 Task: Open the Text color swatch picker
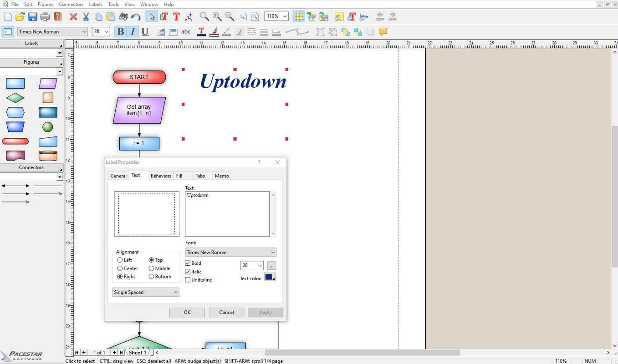[270, 277]
